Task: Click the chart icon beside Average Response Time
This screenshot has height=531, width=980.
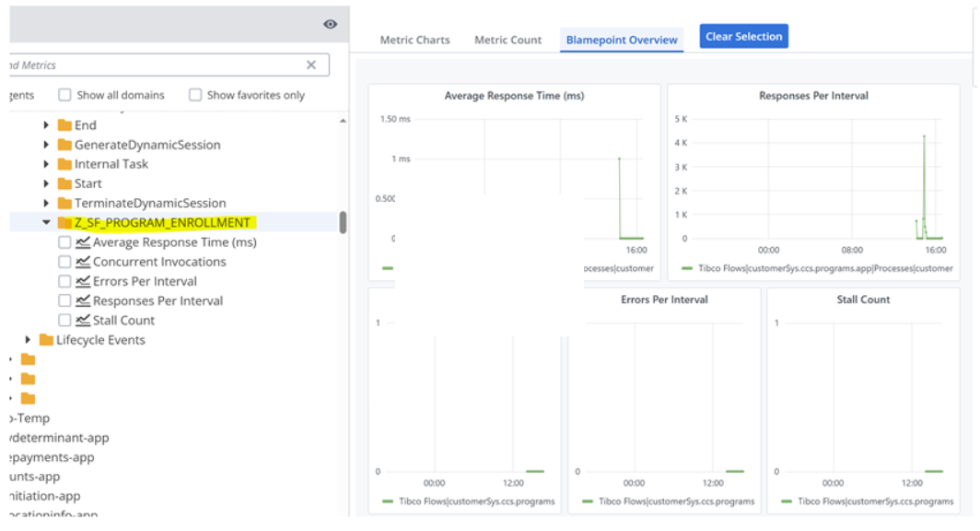Action: coord(83,242)
